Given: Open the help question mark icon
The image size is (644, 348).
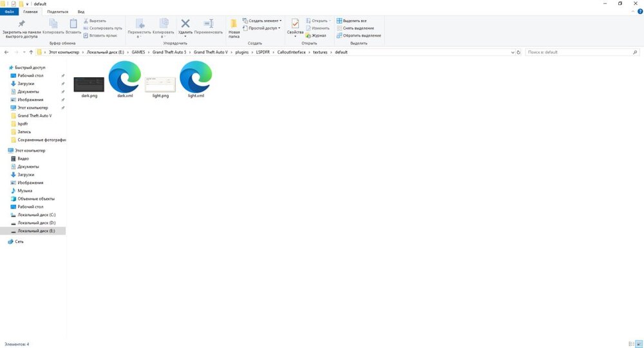Looking at the screenshot, I should coord(640,12).
